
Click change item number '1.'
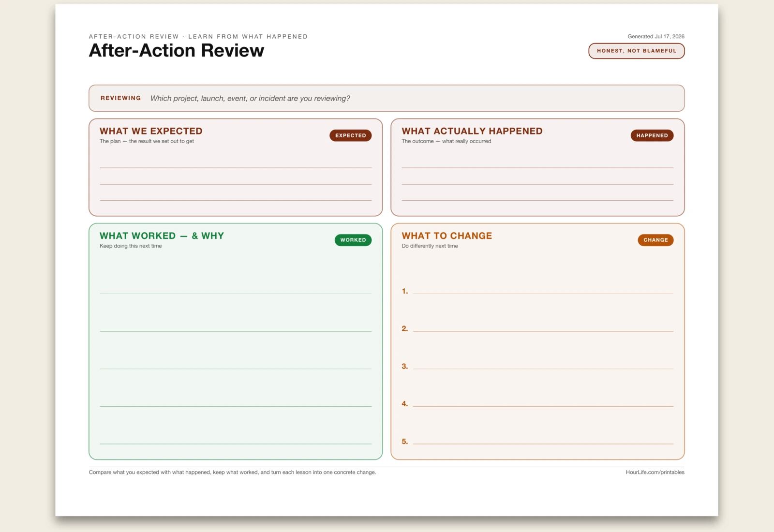(x=405, y=291)
